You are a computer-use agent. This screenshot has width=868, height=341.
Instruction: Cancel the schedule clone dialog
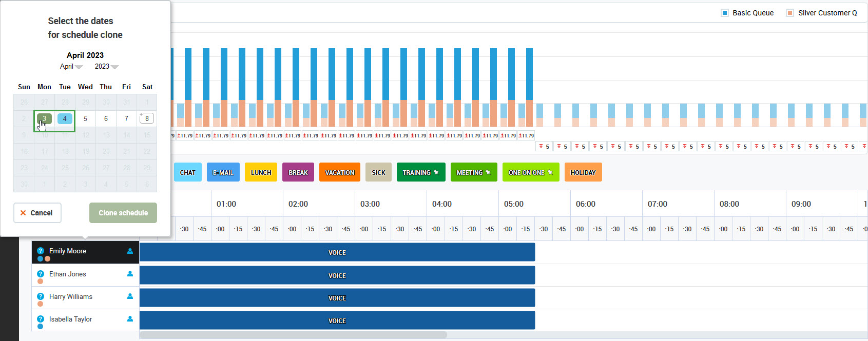(x=37, y=213)
